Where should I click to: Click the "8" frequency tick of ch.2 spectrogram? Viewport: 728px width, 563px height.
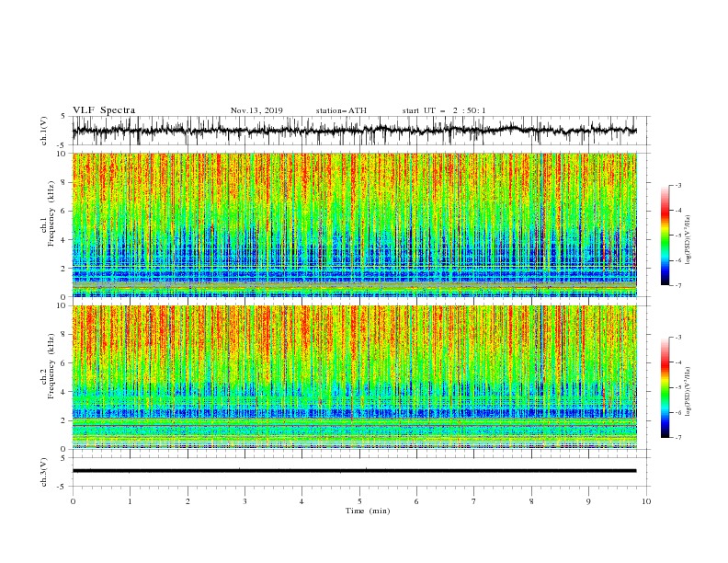pos(64,334)
